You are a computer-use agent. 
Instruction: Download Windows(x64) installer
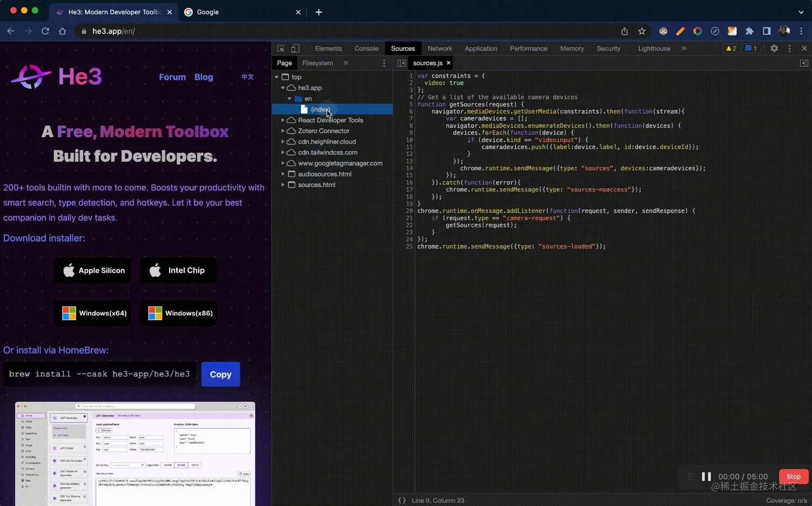[x=92, y=313]
